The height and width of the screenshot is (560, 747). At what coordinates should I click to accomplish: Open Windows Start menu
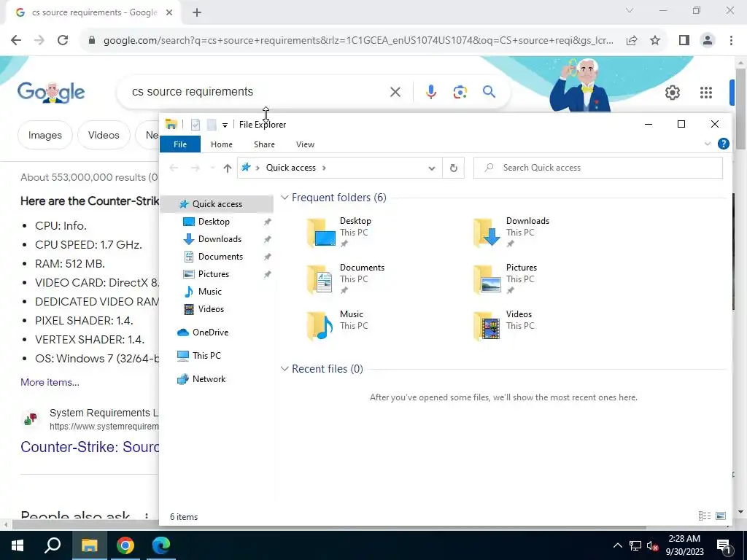[x=18, y=545]
